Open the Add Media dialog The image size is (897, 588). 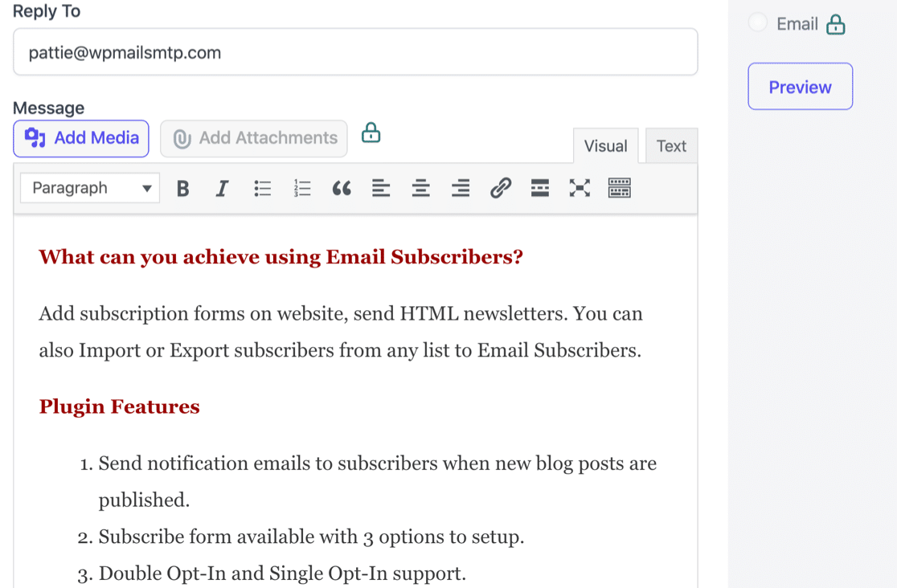pos(80,138)
